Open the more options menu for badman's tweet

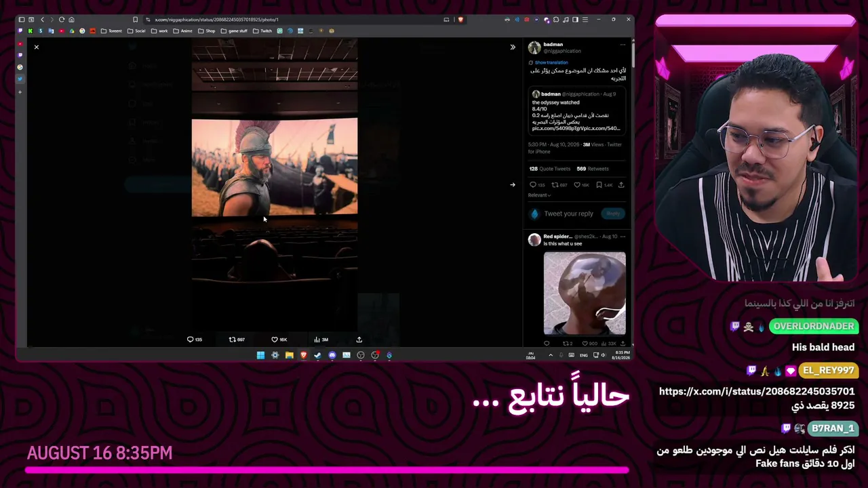(623, 45)
